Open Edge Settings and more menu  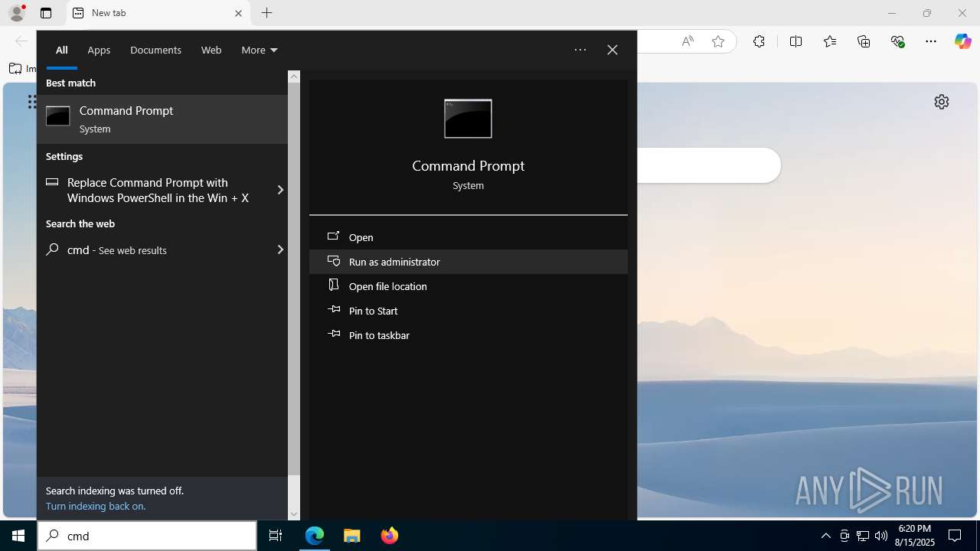931,41
